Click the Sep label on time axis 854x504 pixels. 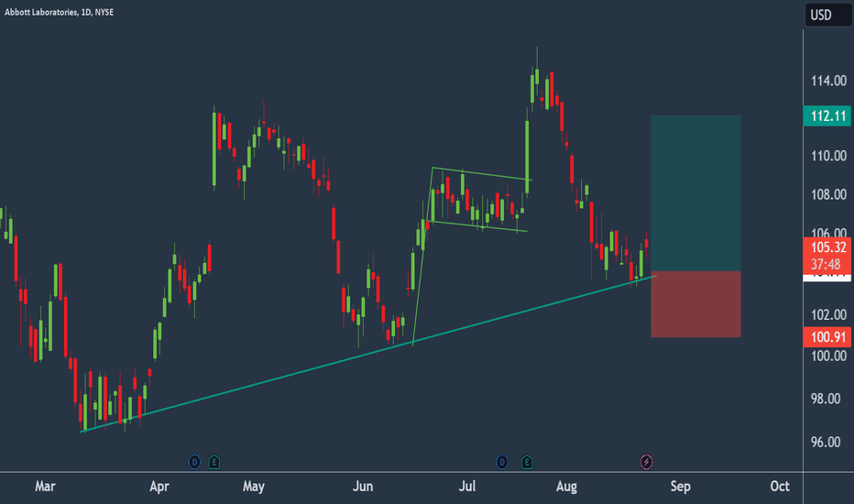(680, 486)
